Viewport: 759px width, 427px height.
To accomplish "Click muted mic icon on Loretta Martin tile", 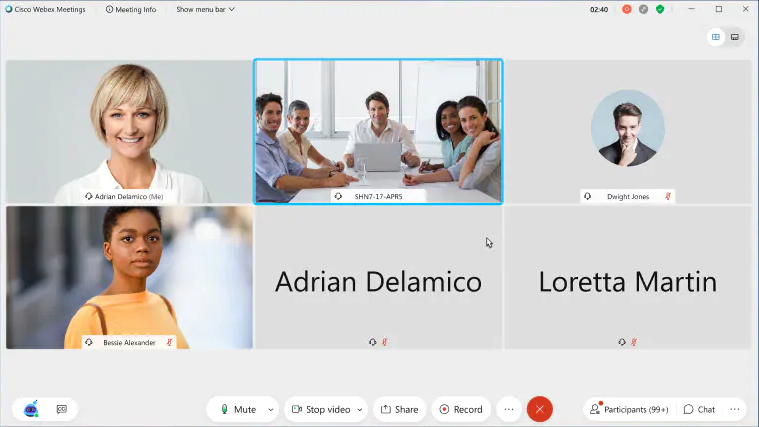I will (634, 342).
